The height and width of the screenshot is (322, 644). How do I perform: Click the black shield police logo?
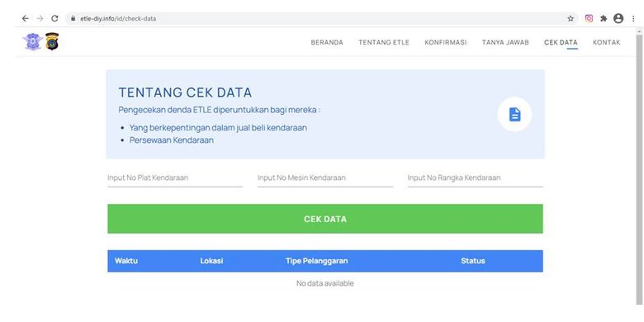52,41
